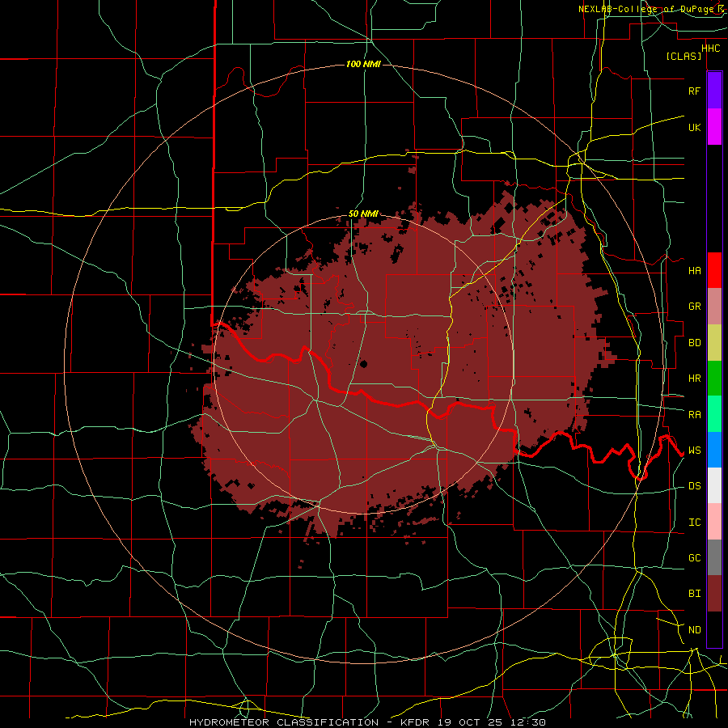Click the HA legend label
The width and height of the screenshot is (728, 728).
(x=694, y=271)
